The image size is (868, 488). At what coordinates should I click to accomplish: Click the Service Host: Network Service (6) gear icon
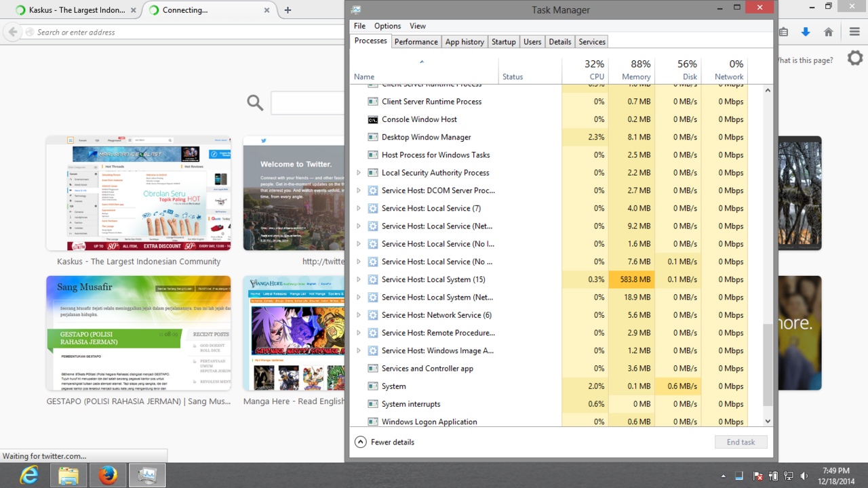tap(372, 315)
